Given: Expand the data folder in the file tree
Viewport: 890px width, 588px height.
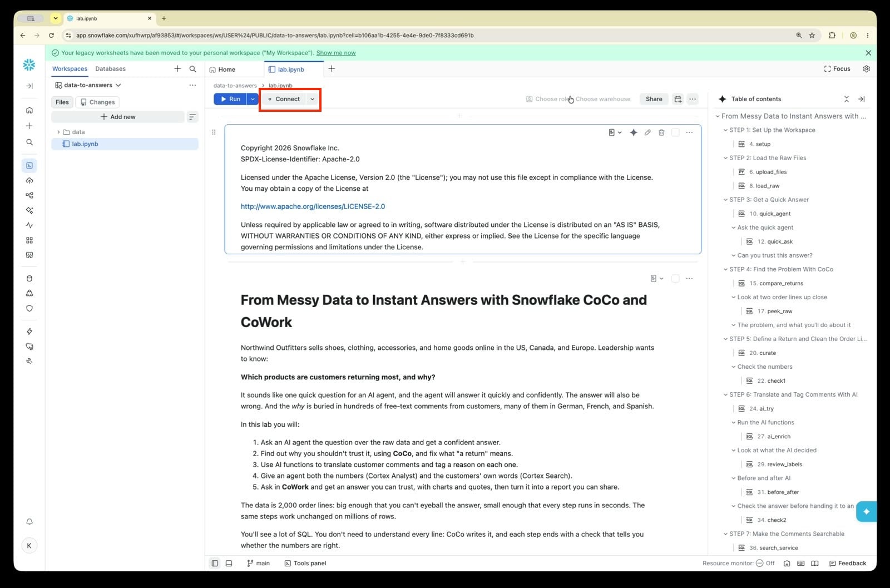Looking at the screenshot, I should (58, 132).
